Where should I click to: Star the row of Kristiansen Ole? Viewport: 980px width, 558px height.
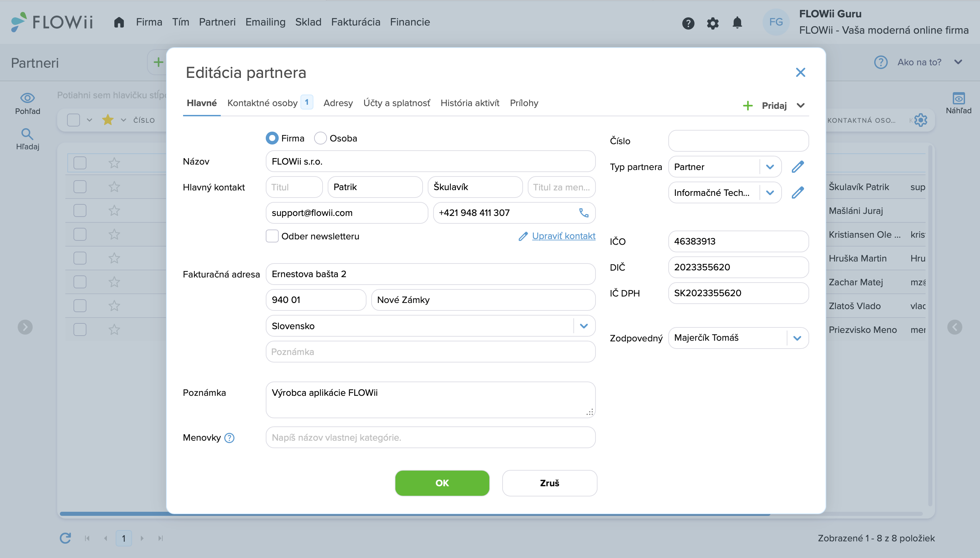pos(114,234)
